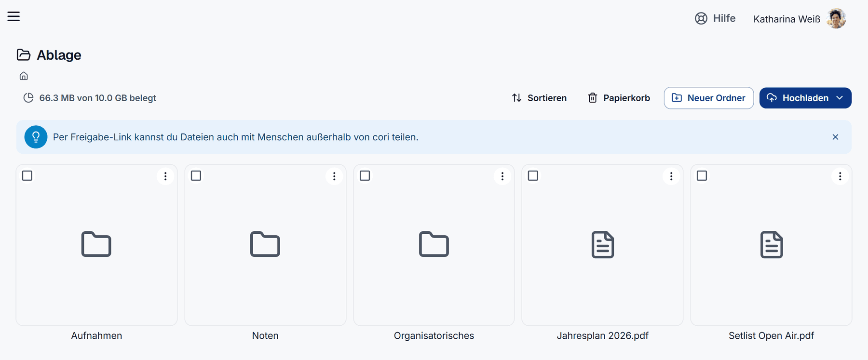The height and width of the screenshot is (360, 868).
Task: Click the Hilfe lifebuoy icon
Action: 701,18
